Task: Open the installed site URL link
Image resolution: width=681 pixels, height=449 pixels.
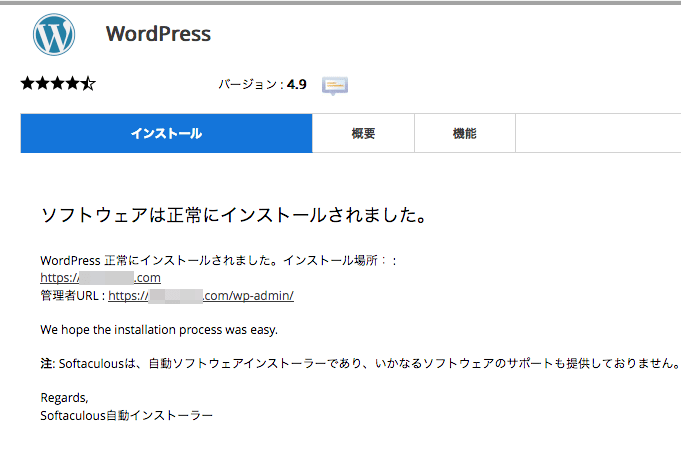Action: click(100, 277)
